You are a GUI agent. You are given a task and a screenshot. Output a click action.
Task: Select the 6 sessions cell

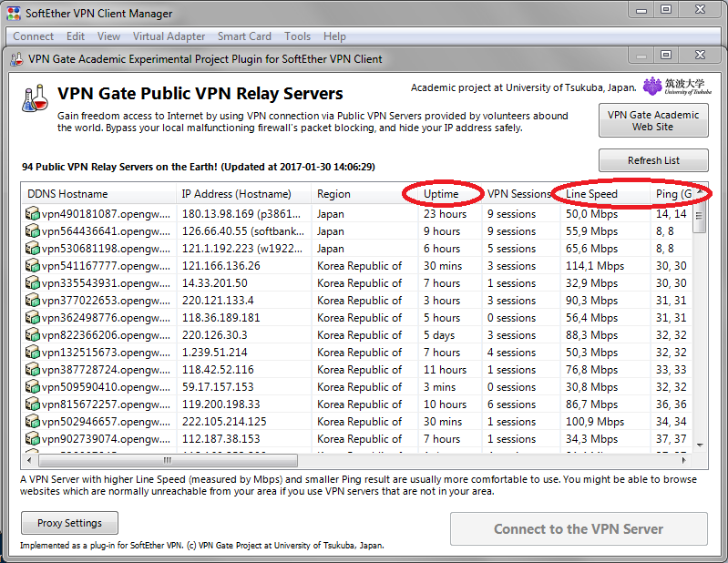click(x=521, y=404)
